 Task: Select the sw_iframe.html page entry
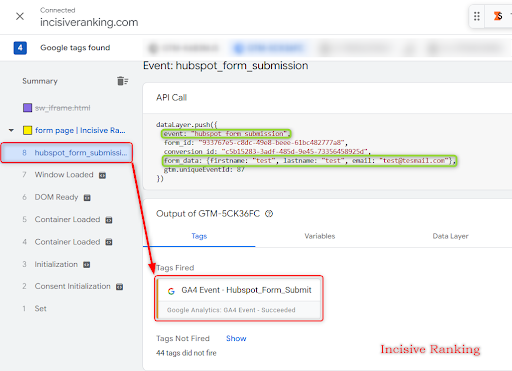(x=62, y=108)
